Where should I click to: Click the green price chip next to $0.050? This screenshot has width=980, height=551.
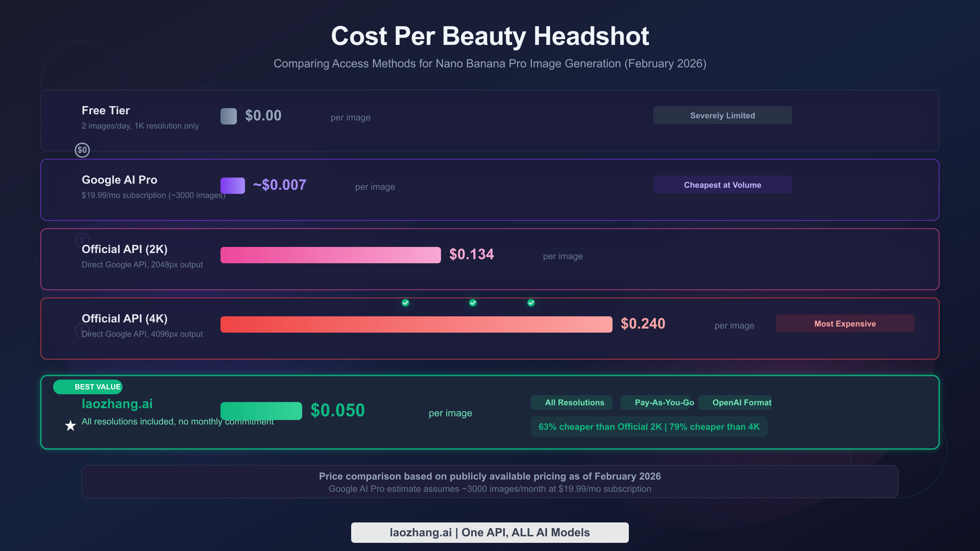261,411
